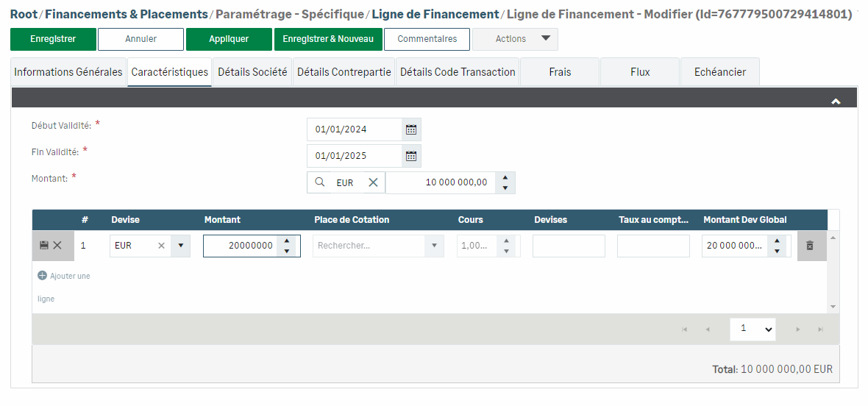Image resolution: width=868 pixels, height=406 pixels.
Task: Open the Devise dropdown in row 1
Action: coord(180,246)
